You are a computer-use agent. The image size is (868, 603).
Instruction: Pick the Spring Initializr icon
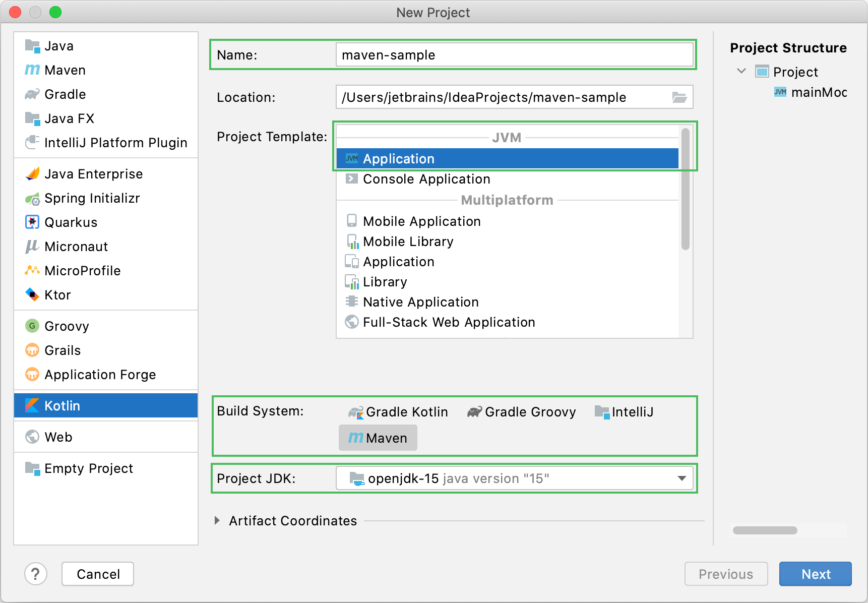[32, 198]
